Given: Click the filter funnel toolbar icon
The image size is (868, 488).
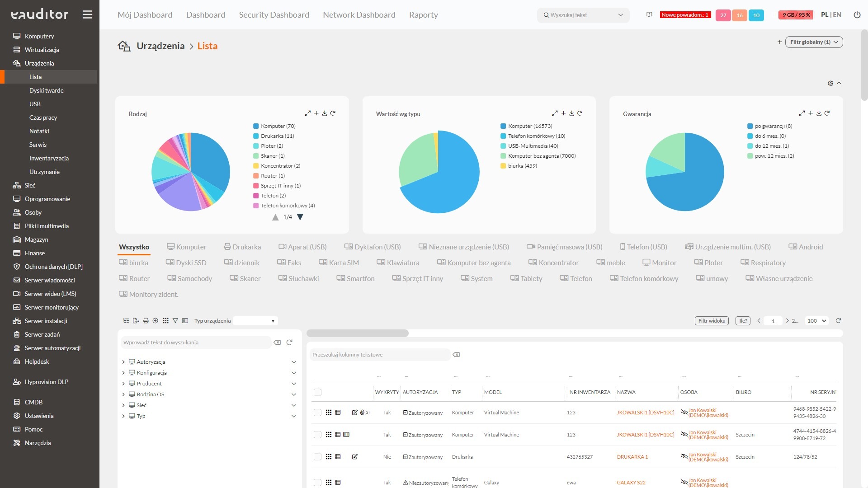Looking at the screenshot, I should click(175, 321).
